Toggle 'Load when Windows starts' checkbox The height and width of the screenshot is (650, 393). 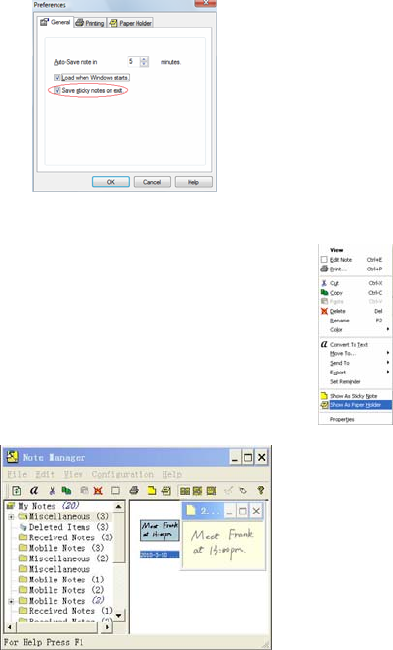(57, 78)
